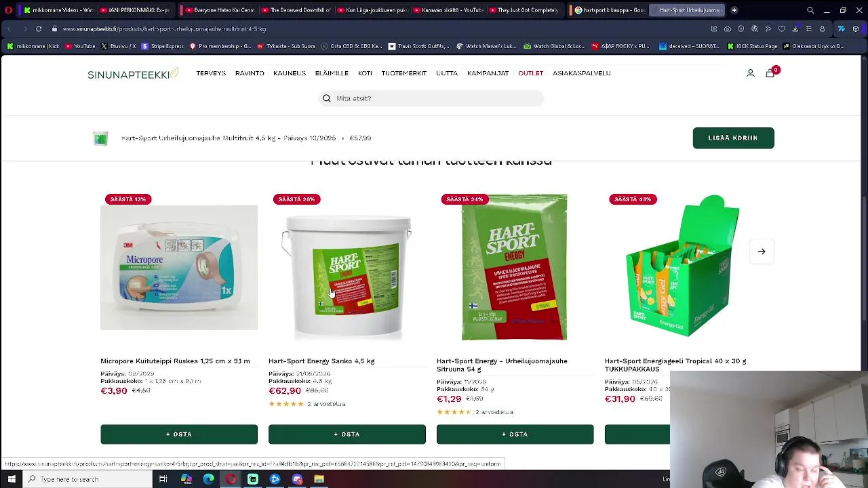Viewport: 868px width, 488px height.
Task: Open the TERVEYS menu
Action: (211, 73)
